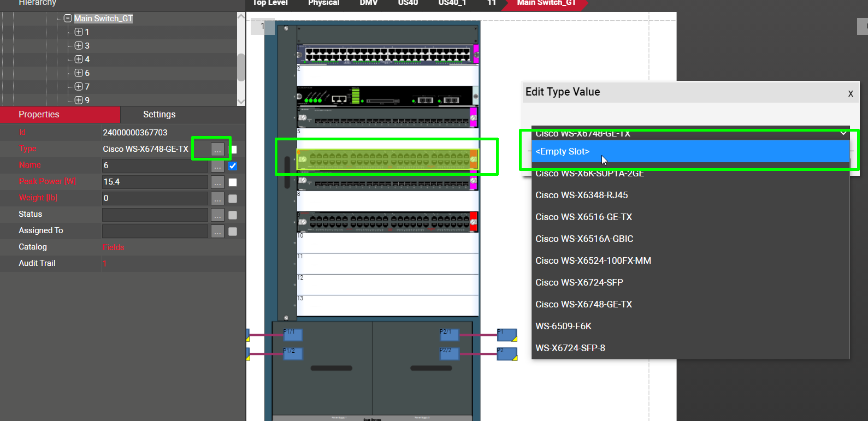Select the P2/2 power port icon
Image resolution: width=868 pixels, height=421 pixels.
449,353
